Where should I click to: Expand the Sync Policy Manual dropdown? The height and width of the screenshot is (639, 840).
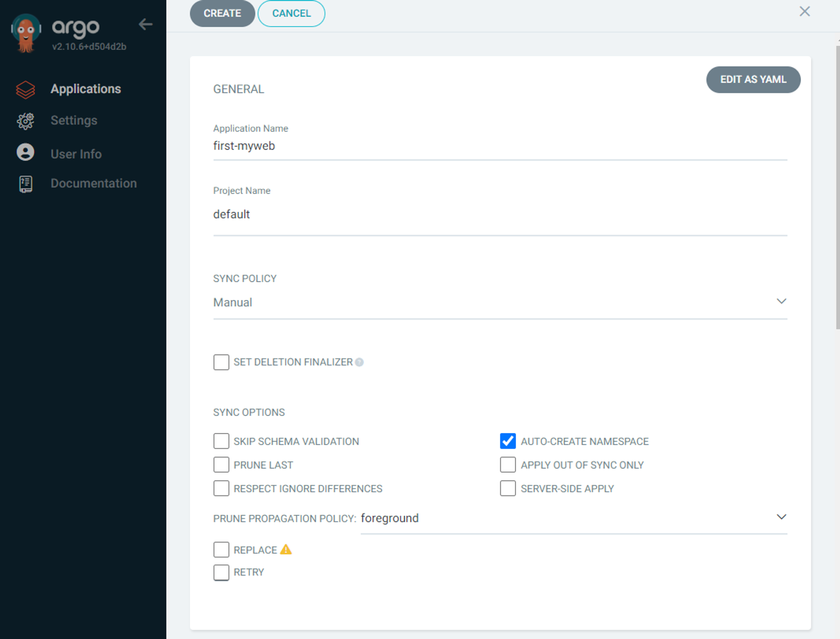[x=500, y=302]
